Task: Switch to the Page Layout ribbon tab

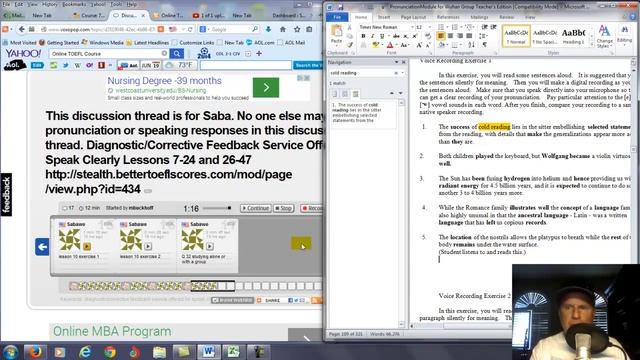Action: 413,17
